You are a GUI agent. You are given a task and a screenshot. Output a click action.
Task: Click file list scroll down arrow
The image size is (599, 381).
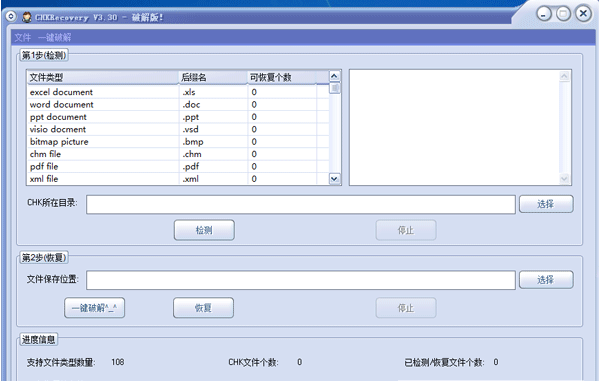(x=335, y=178)
